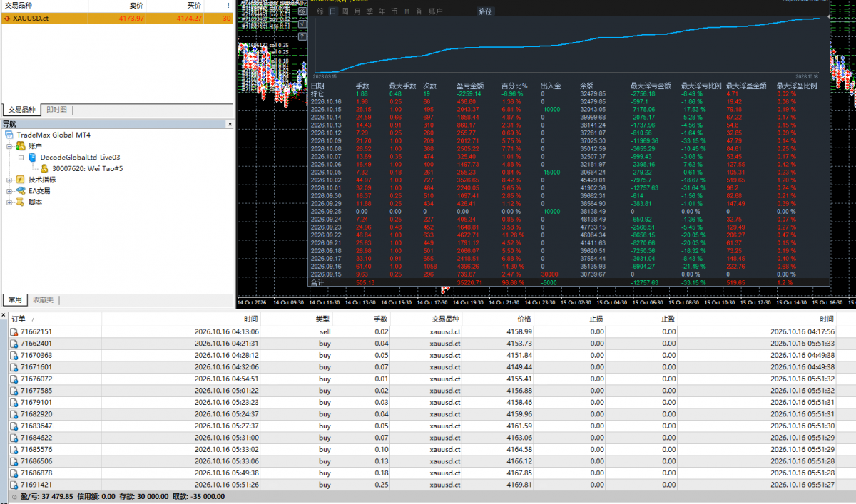Close the 导航 navigator panel
Viewport: 856px width, 504px height.
coord(230,124)
